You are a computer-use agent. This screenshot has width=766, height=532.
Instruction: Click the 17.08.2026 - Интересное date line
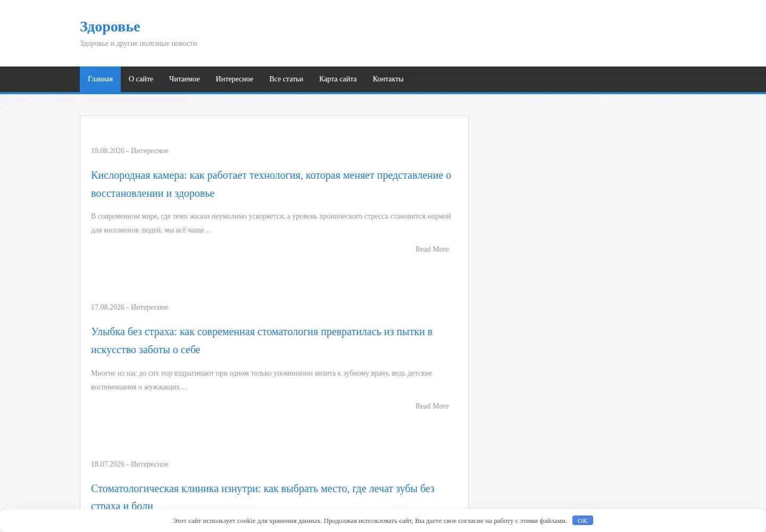[x=129, y=307]
